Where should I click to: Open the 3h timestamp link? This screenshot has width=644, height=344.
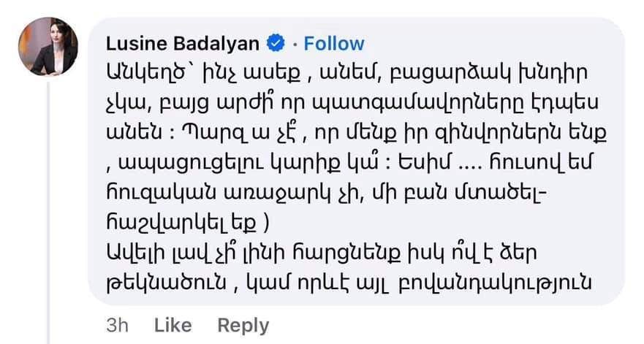116,325
